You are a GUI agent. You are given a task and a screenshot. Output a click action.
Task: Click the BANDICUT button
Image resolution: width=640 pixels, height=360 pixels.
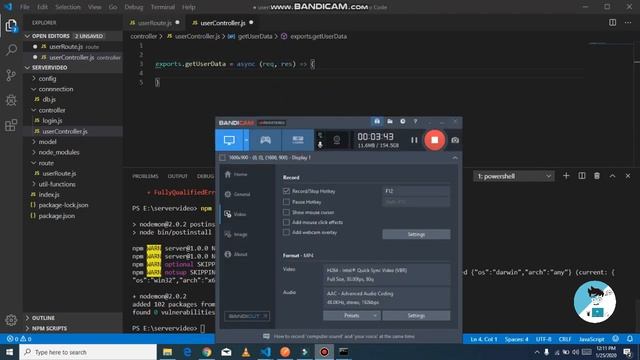247,316
